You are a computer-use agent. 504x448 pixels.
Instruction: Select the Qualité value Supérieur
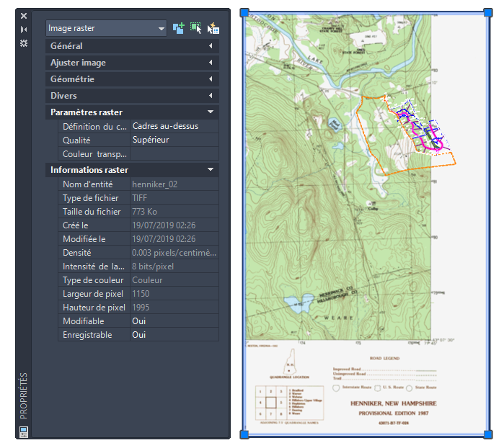pyautogui.click(x=174, y=140)
